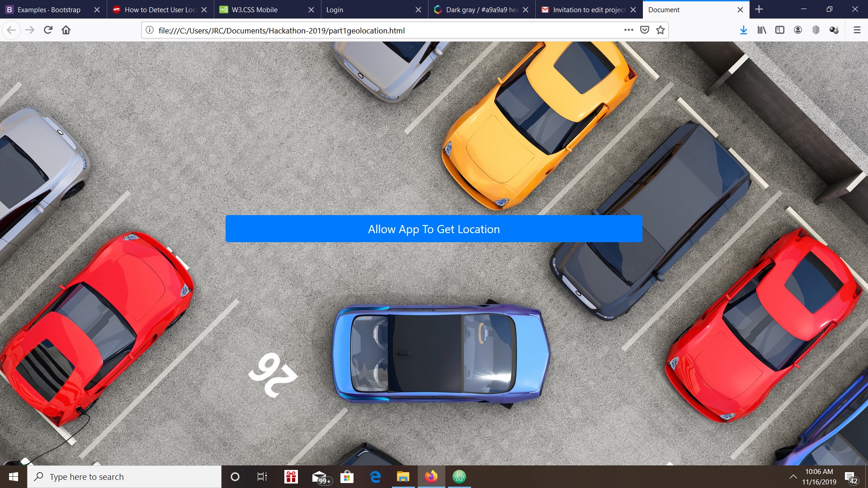
Task: Switch to Examples · Bootstrap tab
Action: (x=49, y=9)
